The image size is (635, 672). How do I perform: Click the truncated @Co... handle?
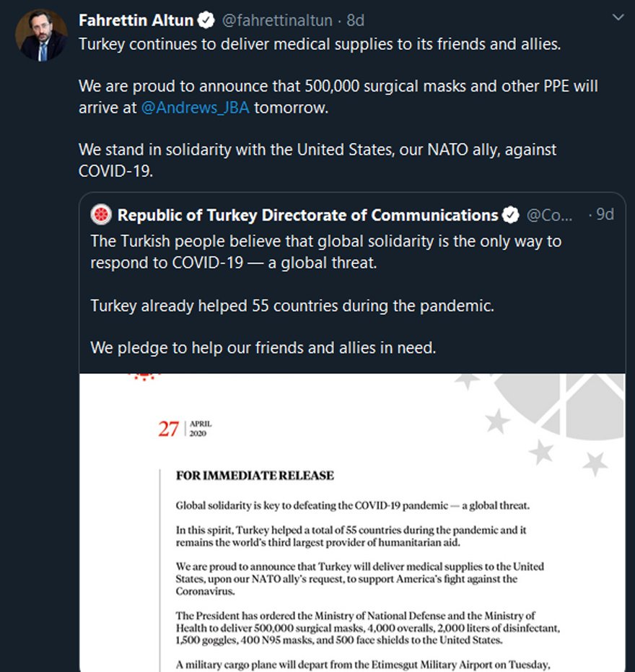pos(549,215)
